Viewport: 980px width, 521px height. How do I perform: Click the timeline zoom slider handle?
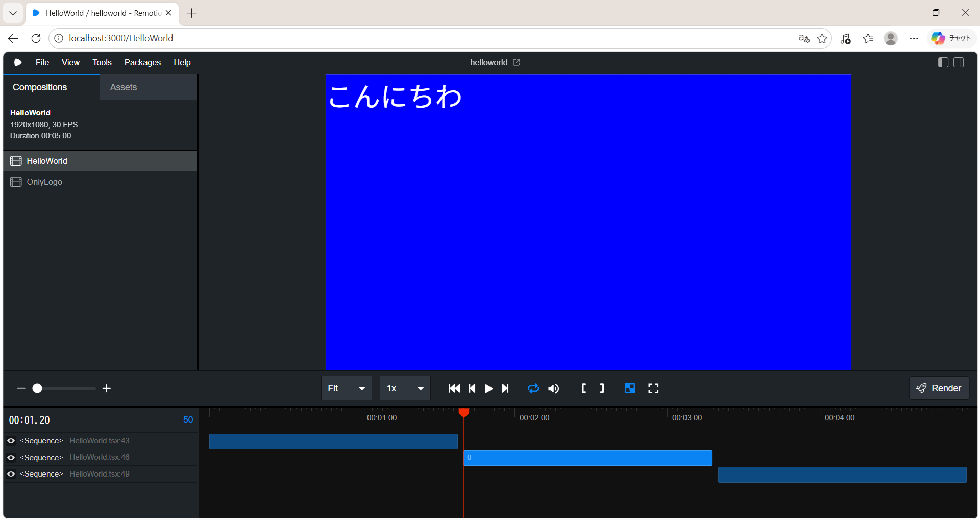tap(37, 389)
